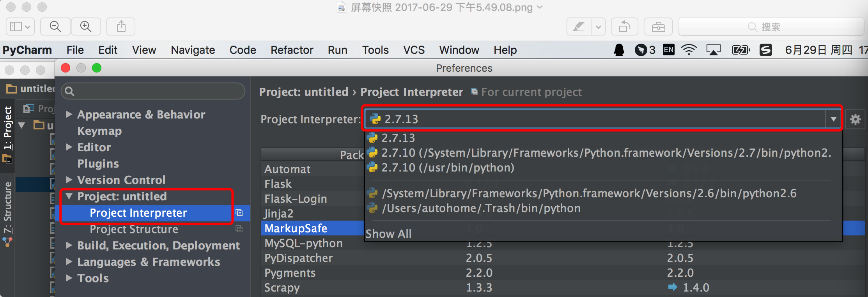Select the Automat package row
The height and width of the screenshot is (297, 868).
[287, 169]
